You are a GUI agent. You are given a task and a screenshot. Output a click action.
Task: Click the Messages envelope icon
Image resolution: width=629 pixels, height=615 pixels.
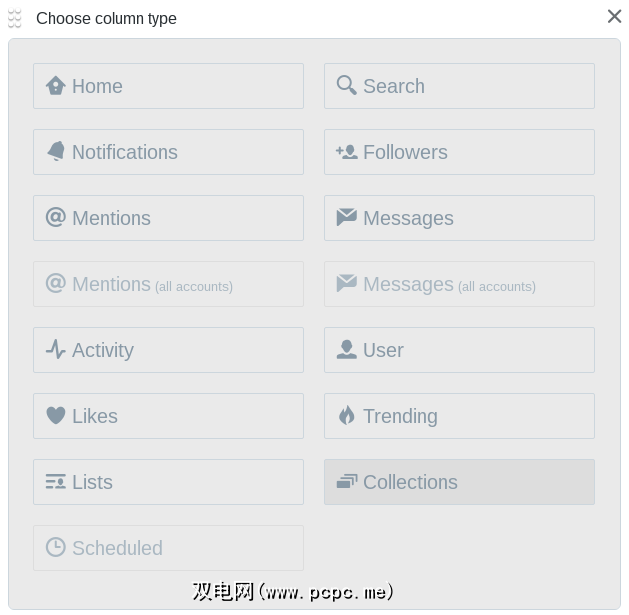(347, 217)
